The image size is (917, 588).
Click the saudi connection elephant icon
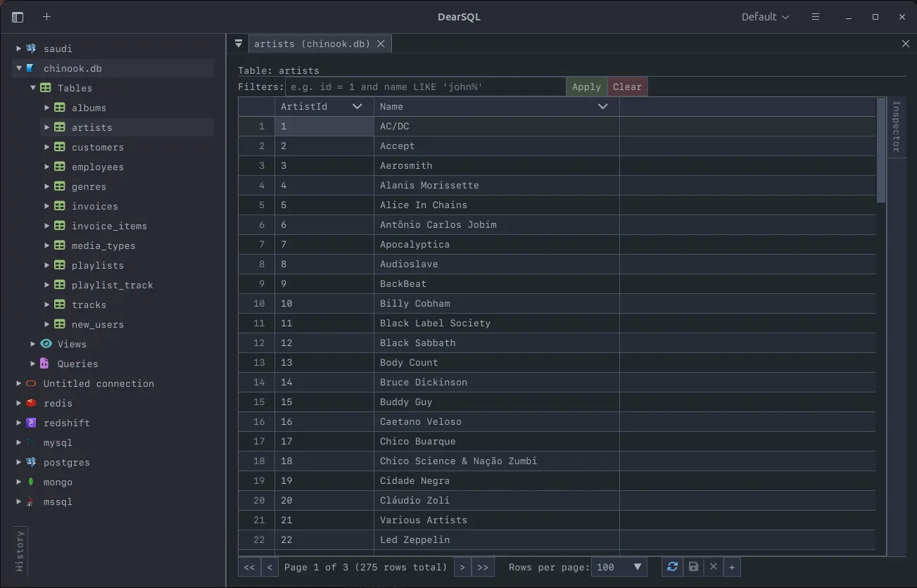(x=31, y=49)
